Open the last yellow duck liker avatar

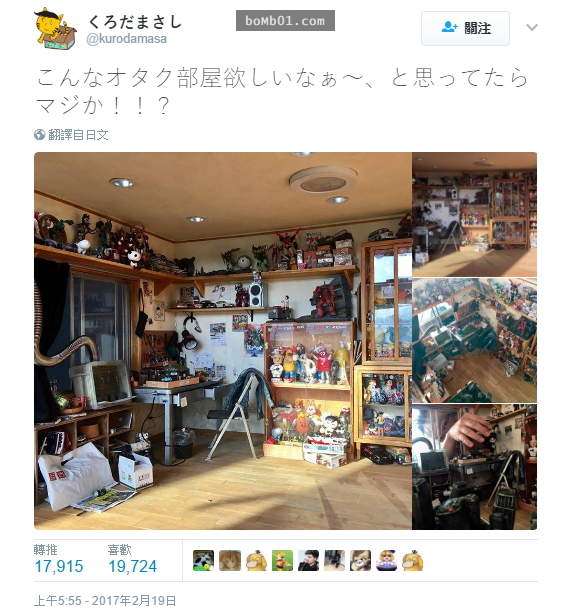coord(413,560)
